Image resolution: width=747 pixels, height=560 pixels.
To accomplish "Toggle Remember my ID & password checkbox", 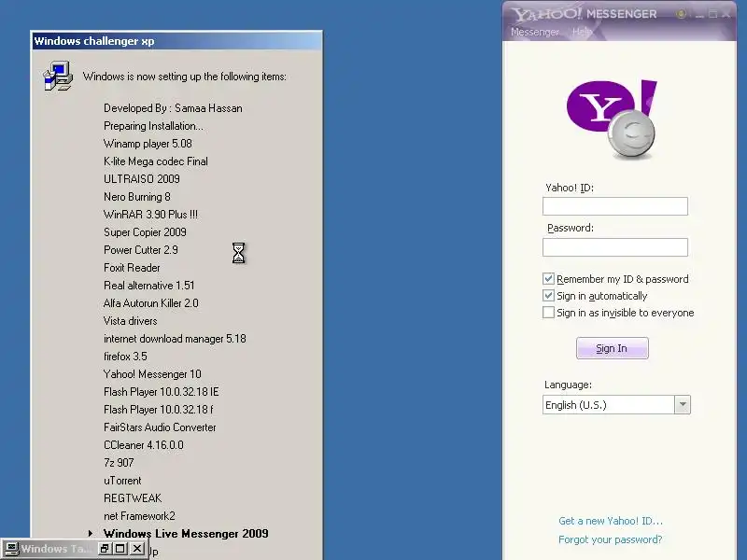I will (x=548, y=278).
